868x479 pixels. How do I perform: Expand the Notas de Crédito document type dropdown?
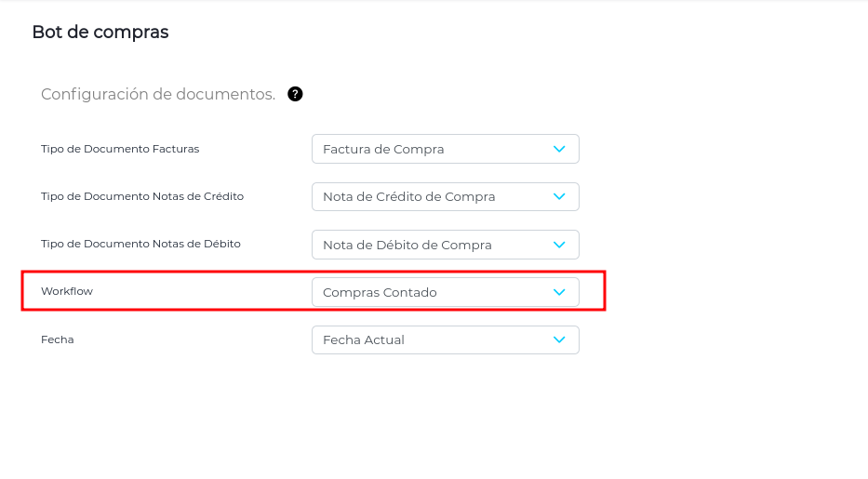coord(445,196)
